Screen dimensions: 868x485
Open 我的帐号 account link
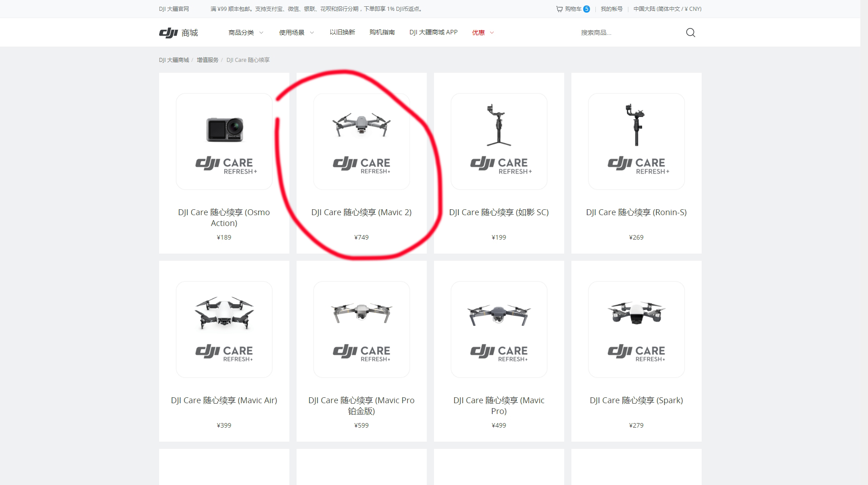pyautogui.click(x=611, y=9)
